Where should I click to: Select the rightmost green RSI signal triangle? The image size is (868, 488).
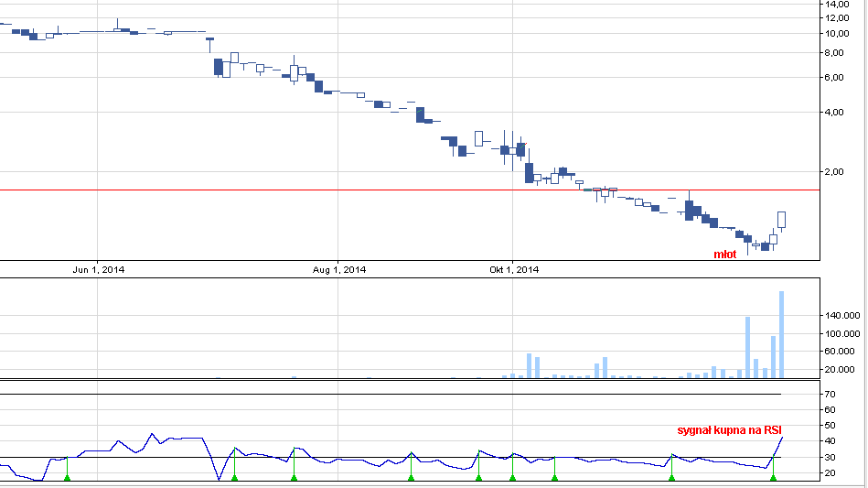[x=773, y=477]
